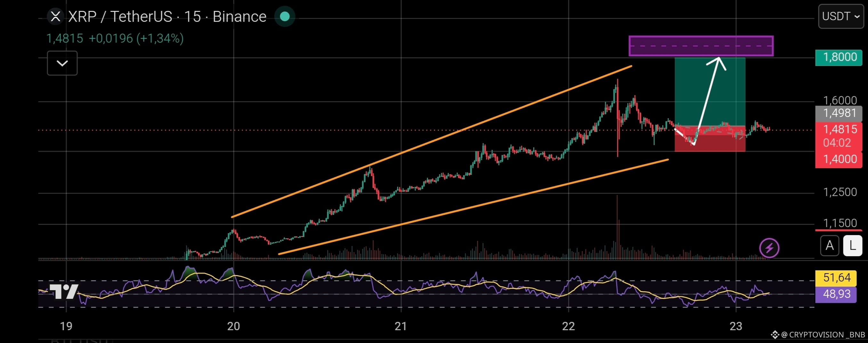This screenshot has height=343, width=868.
Task: Toggle the A auto scale button
Action: click(829, 246)
